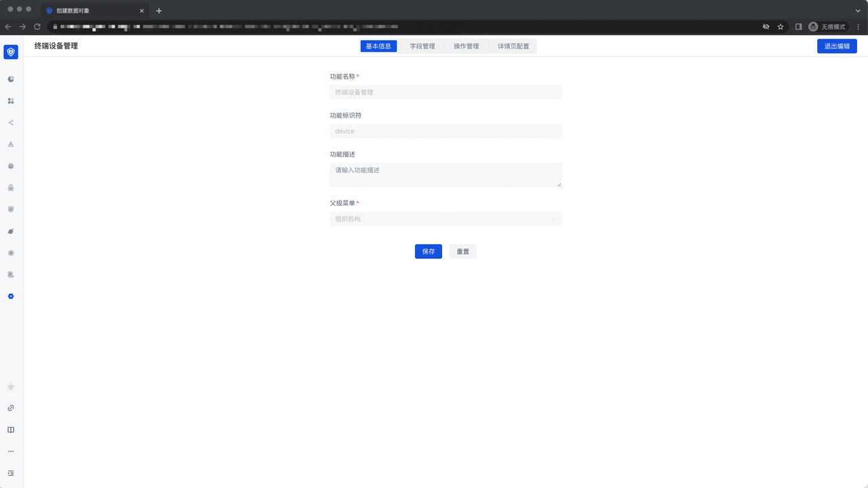
Task: Click the blue 保存 button
Action: click(429, 251)
